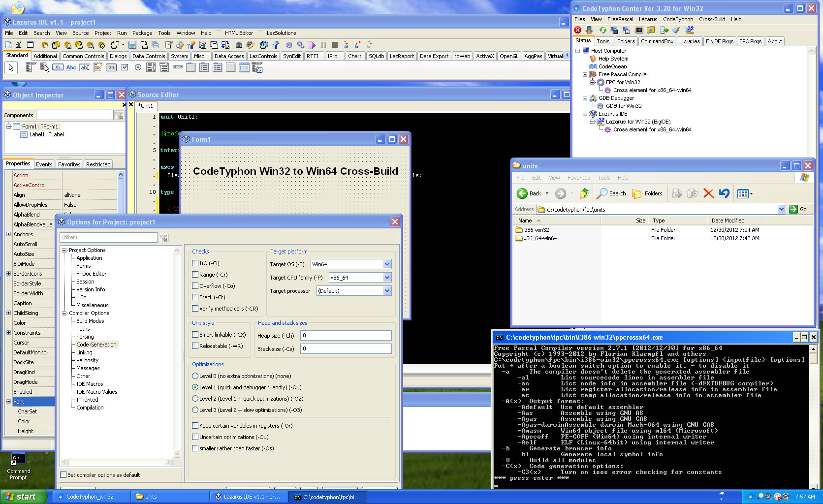Screen dimensions: 823x504
Task: Click the Search button in units explorer
Action: coord(611,193)
